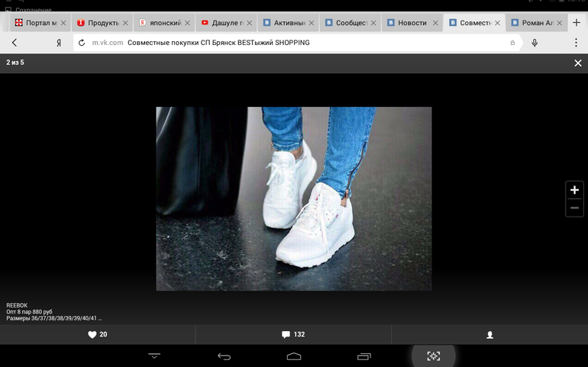The width and height of the screenshot is (588, 367).
Task: Zoom in with the plus button
Action: point(574,190)
